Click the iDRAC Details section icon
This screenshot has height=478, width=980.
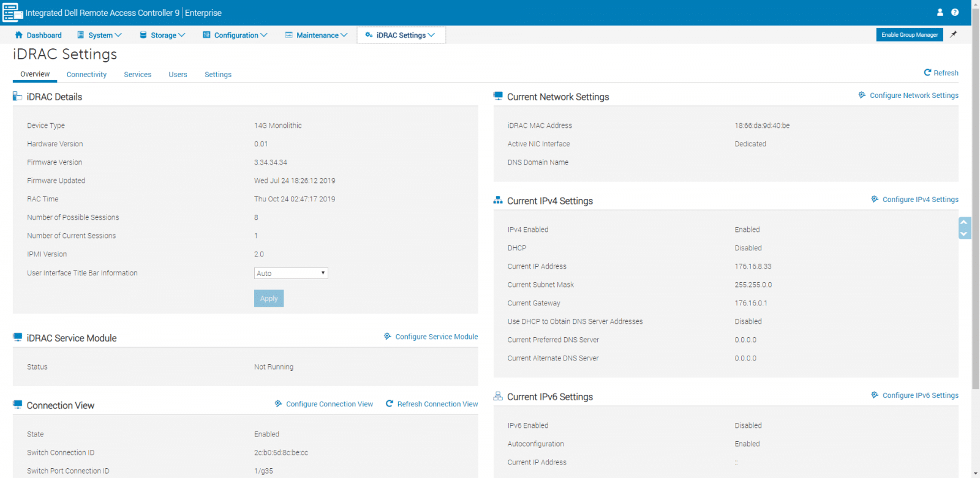tap(17, 96)
